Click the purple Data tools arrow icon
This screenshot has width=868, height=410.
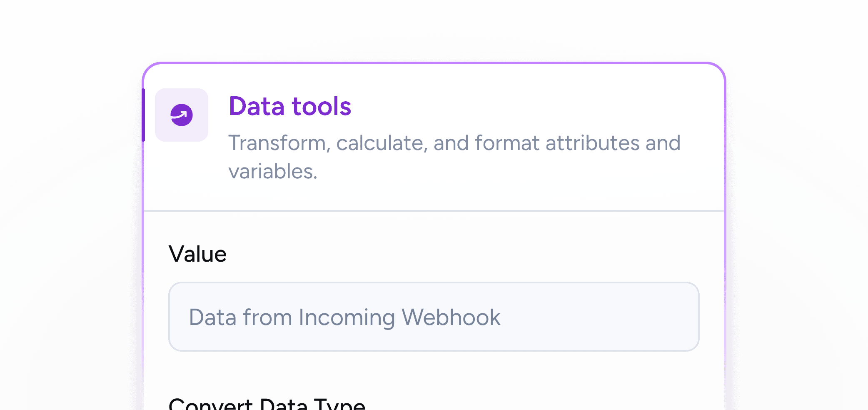pyautogui.click(x=182, y=115)
